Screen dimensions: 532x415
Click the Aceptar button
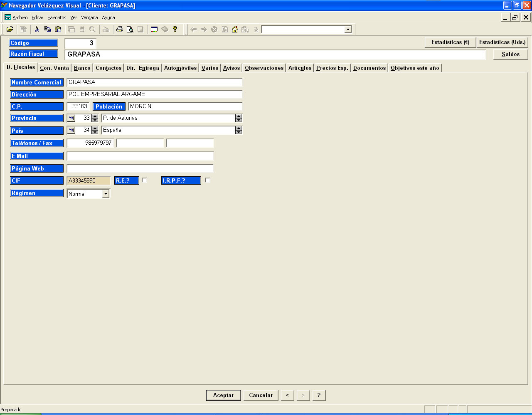pos(223,395)
